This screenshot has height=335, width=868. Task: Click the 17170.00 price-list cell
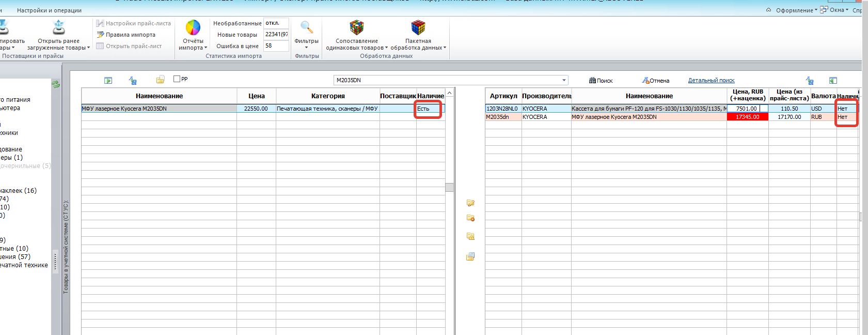tap(789, 117)
